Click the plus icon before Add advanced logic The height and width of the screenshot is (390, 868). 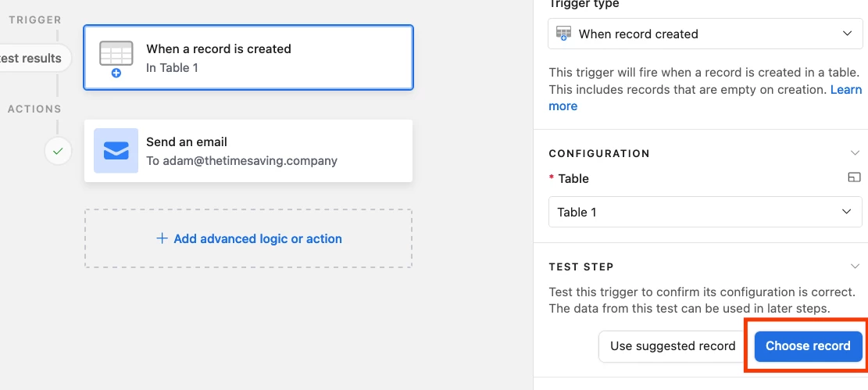(x=162, y=238)
